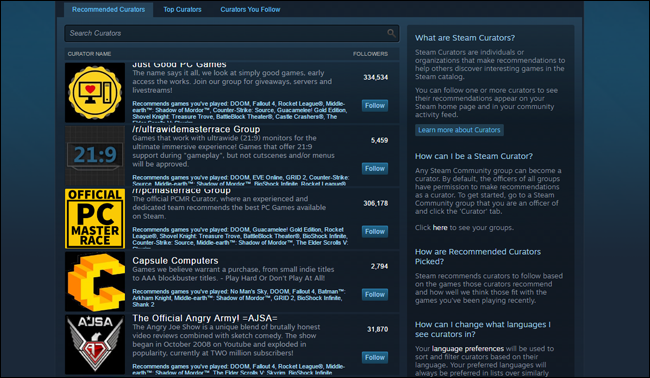Follow the /r/pcmasterrace Group curator

click(x=375, y=232)
